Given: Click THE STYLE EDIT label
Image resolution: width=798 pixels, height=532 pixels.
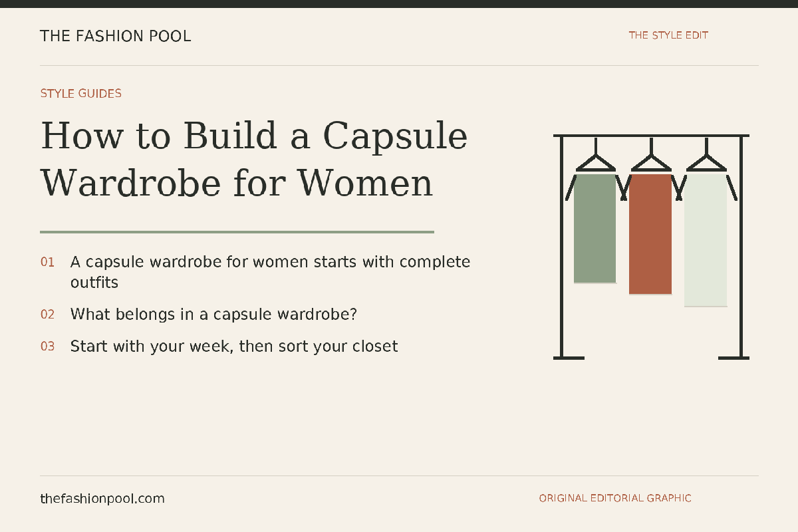Looking at the screenshot, I should coord(668,35).
